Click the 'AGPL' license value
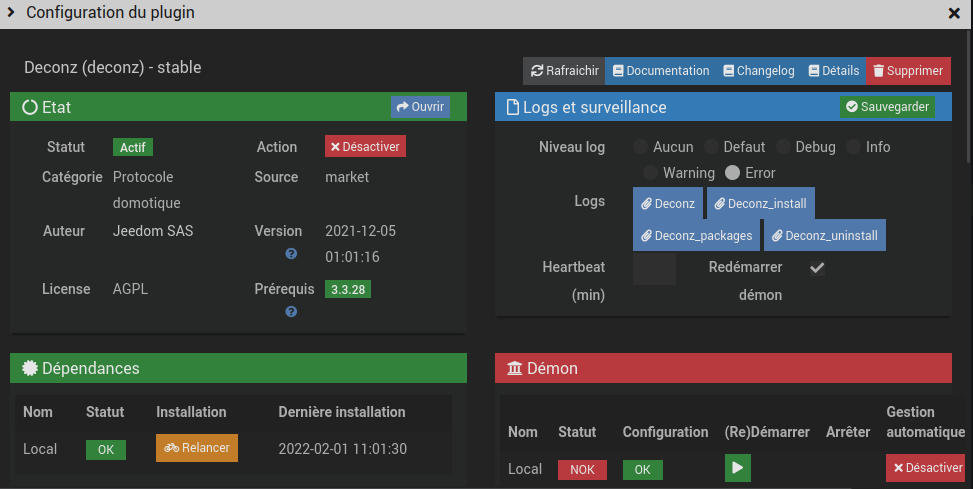973x489 pixels. point(130,289)
